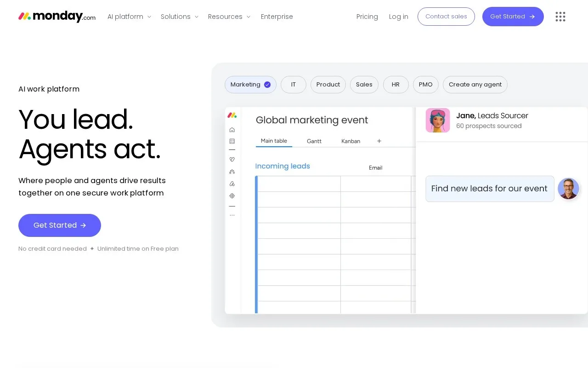Select the Product agent chip

(x=328, y=85)
